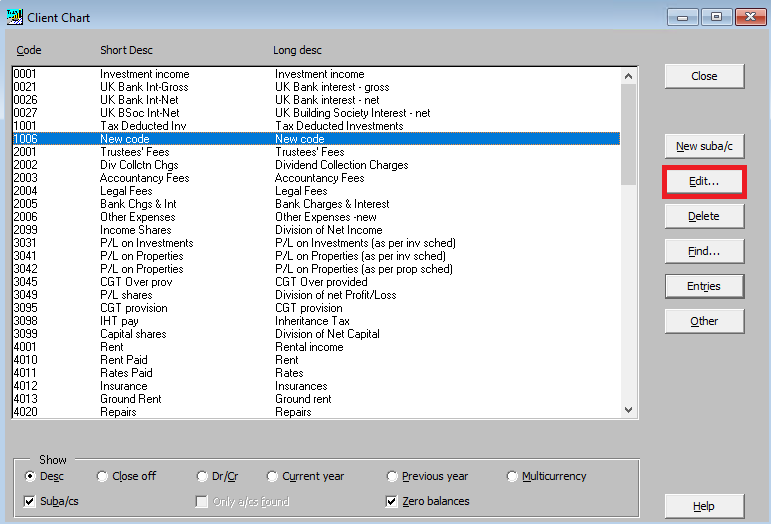Open the Find... dialog
This screenshot has width=771, height=524.
704,251
